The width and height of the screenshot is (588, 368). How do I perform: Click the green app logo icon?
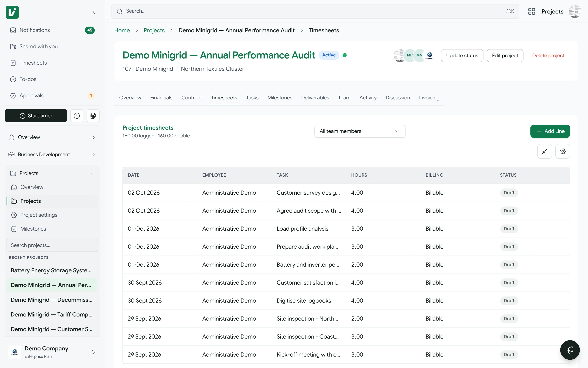tap(12, 12)
